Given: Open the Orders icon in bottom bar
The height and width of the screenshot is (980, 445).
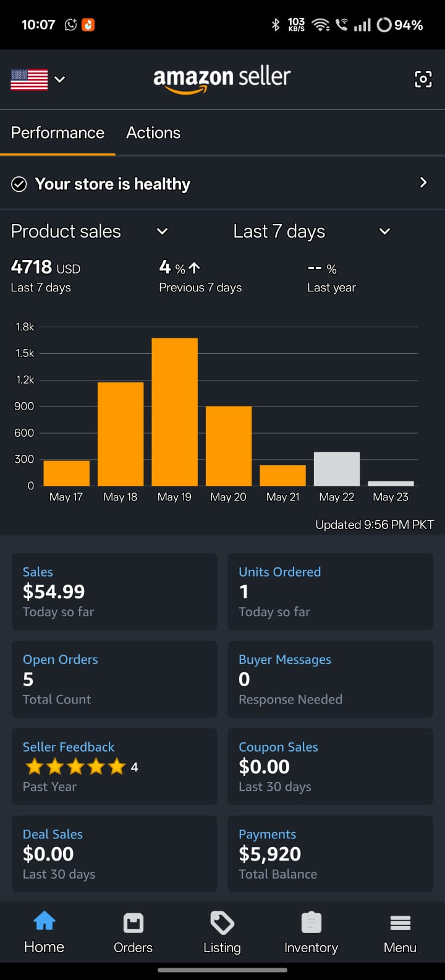Looking at the screenshot, I should (x=133, y=923).
